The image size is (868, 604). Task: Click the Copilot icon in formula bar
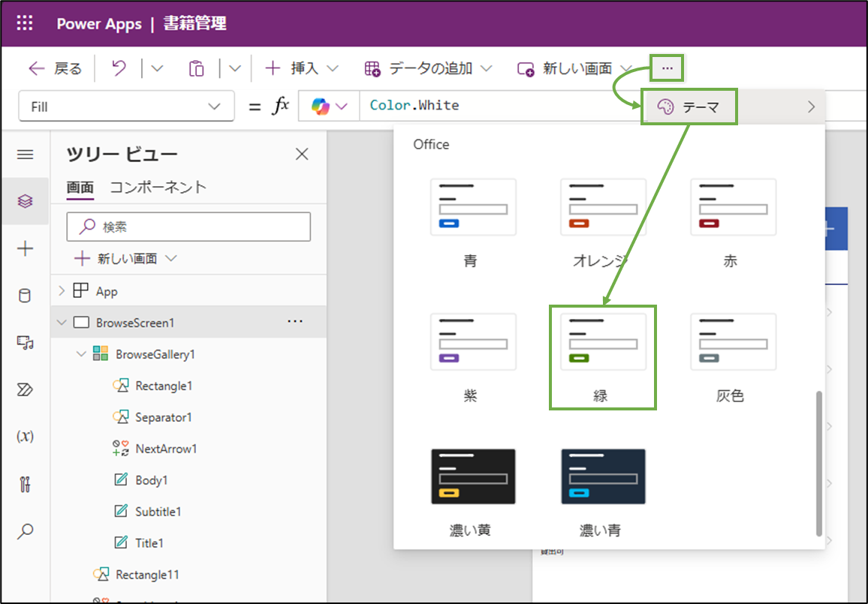(321, 107)
